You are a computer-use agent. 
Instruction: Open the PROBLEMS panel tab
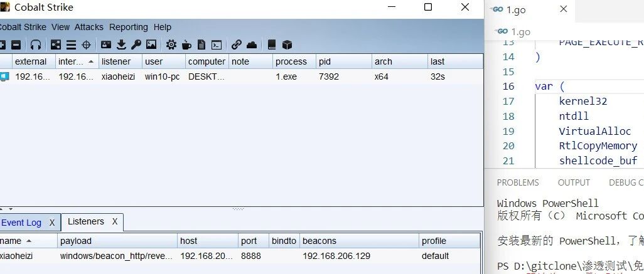517,182
